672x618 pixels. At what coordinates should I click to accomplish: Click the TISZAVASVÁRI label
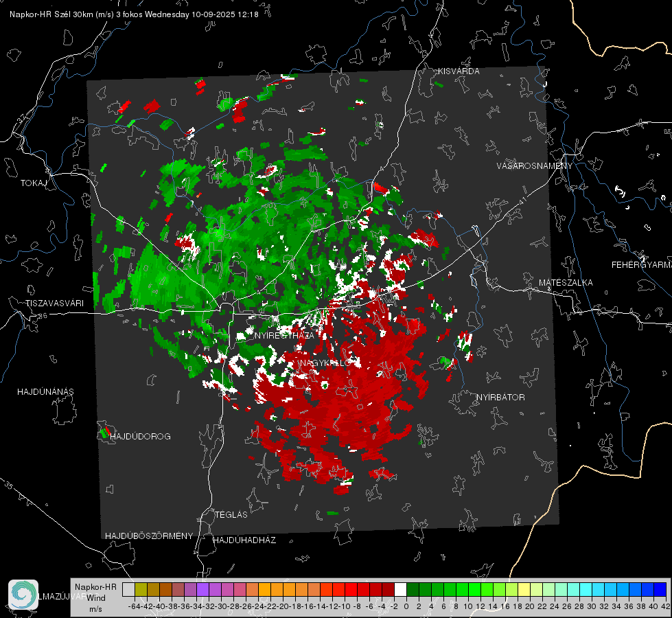[54, 304]
